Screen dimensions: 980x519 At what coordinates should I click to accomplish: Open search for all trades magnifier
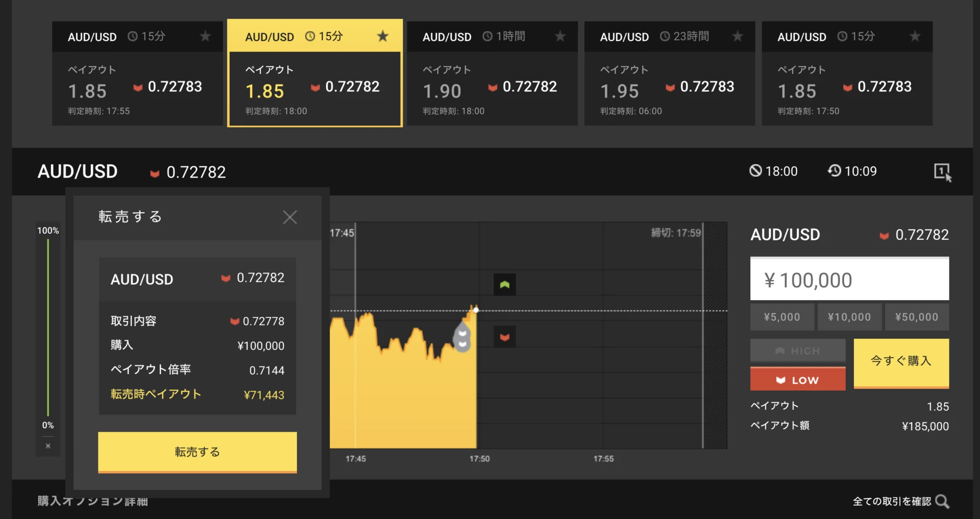click(942, 502)
